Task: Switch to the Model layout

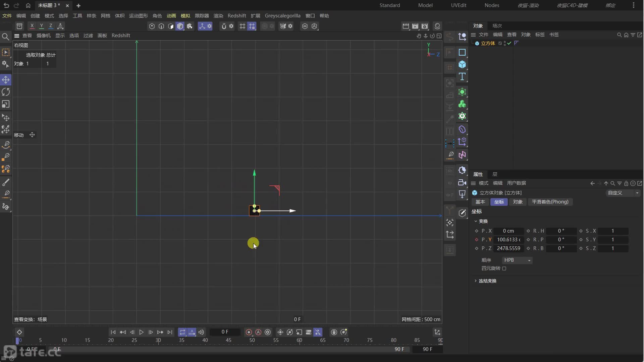Action: 425,5
